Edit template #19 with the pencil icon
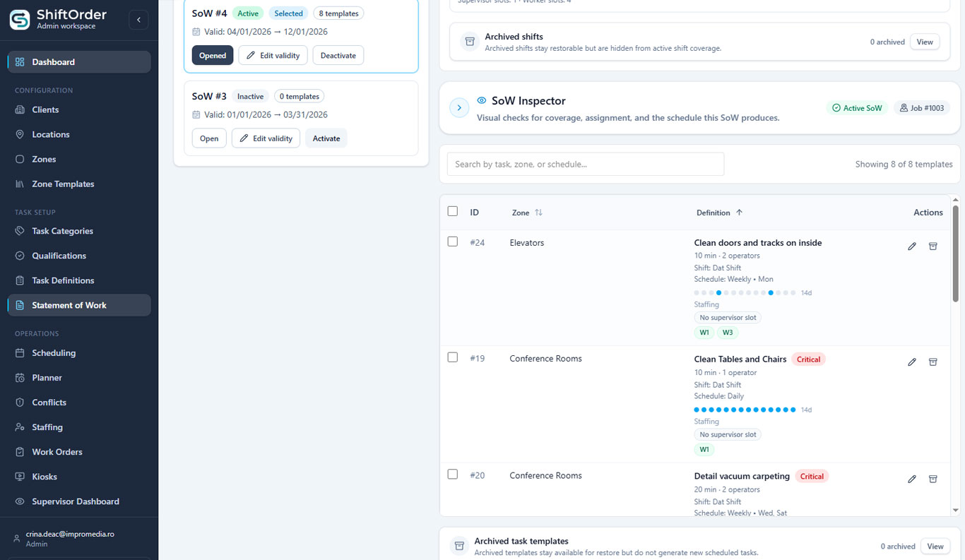This screenshot has width=965, height=560. tap(912, 362)
